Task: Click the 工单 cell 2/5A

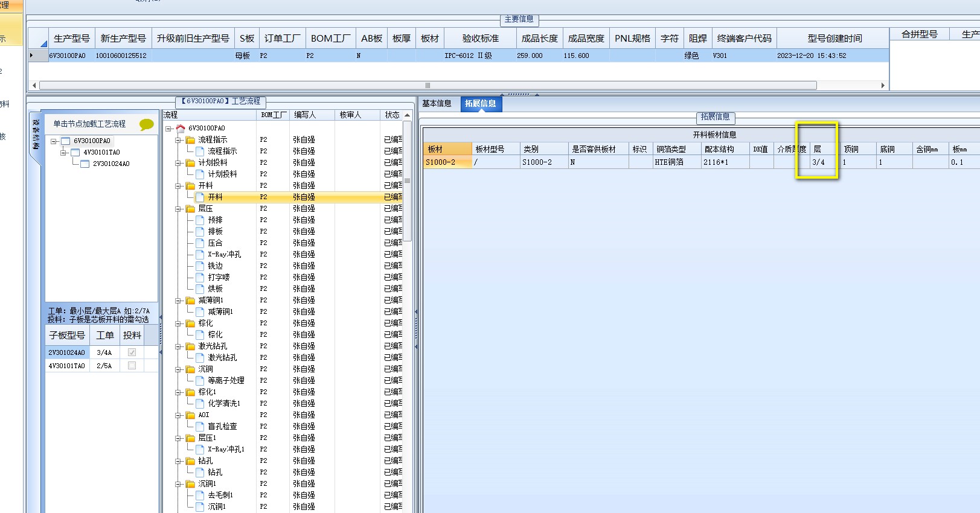Action: pos(104,366)
